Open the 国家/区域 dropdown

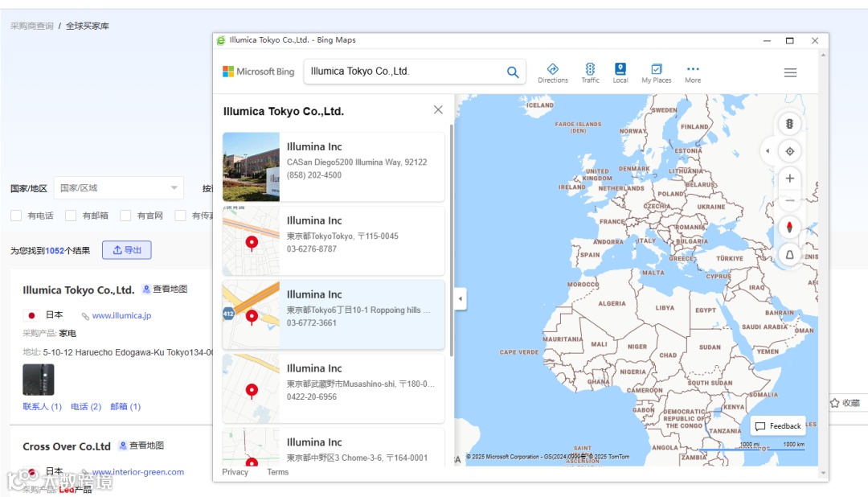click(118, 188)
